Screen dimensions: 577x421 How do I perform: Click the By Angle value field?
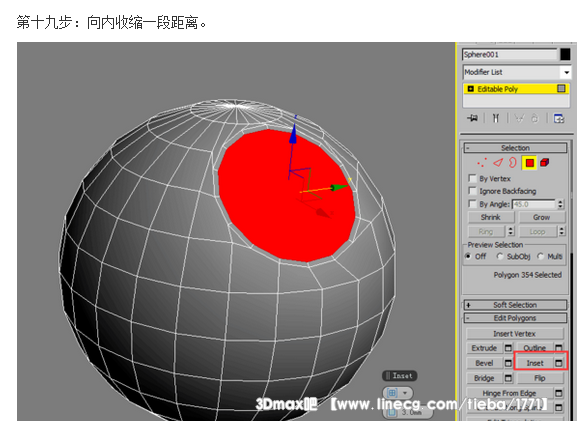534,204
